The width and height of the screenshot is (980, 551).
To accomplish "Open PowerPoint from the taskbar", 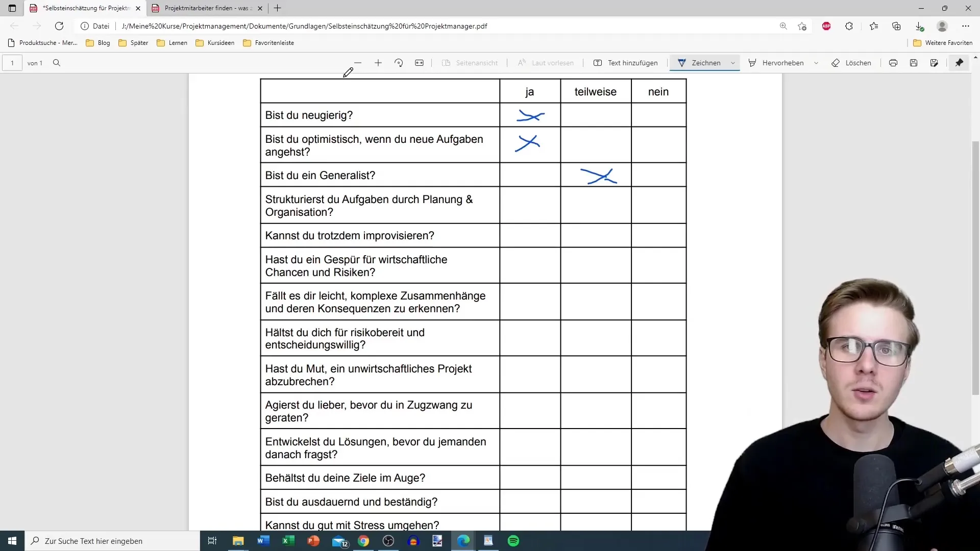I will 313,541.
